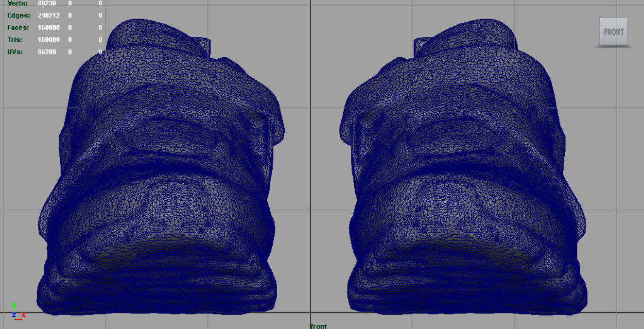Viewport: 644px width, 329px height.
Task: Click the Faces count 160000
Action: click(49, 28)
